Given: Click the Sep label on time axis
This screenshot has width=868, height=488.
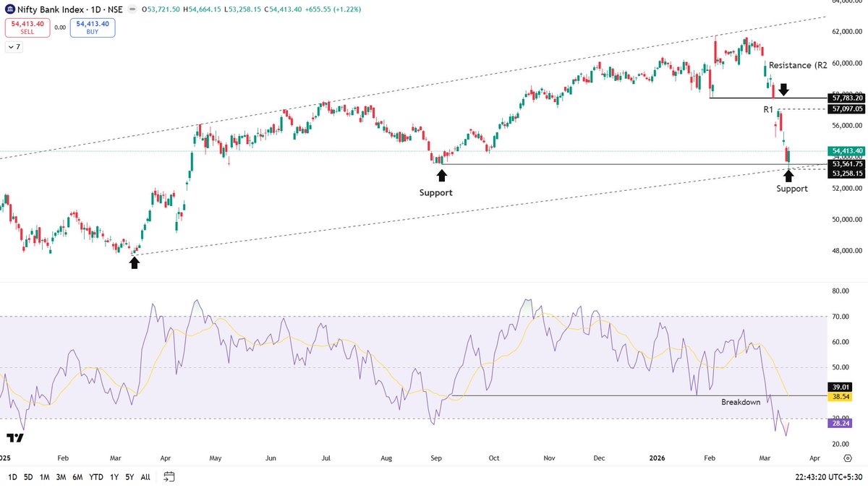Looking at the screenshot, I should tap(436, 458).
